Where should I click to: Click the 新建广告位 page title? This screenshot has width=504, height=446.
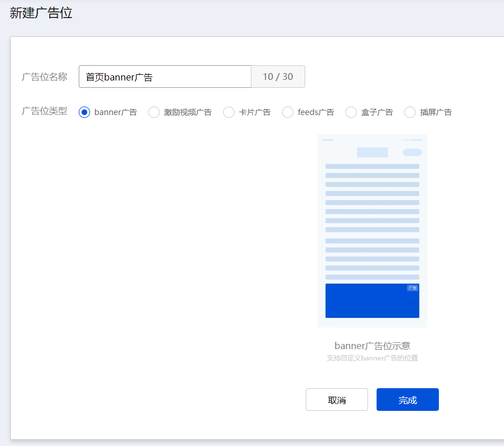[x=41, y=14]
